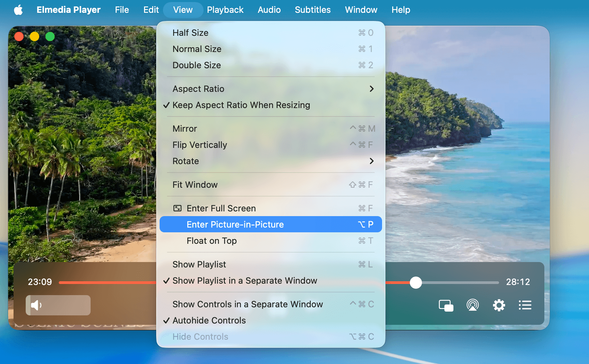The image size is (589, 364).
Task: Click total duration 28:12
Action: tap(518, 282)
